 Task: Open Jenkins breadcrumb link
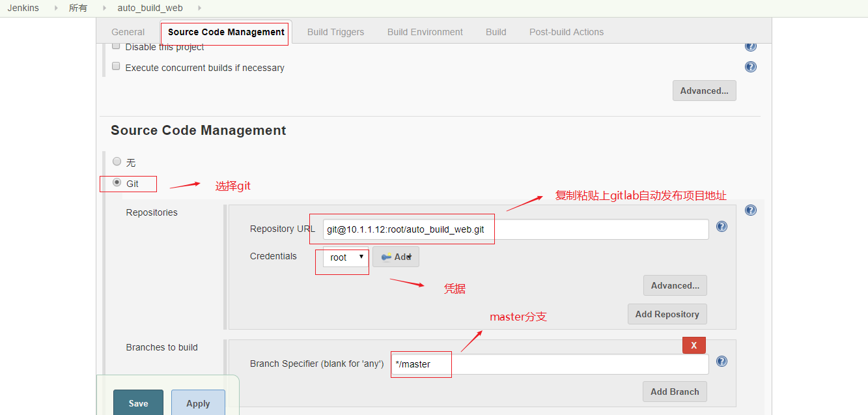[x=23, y=8]
